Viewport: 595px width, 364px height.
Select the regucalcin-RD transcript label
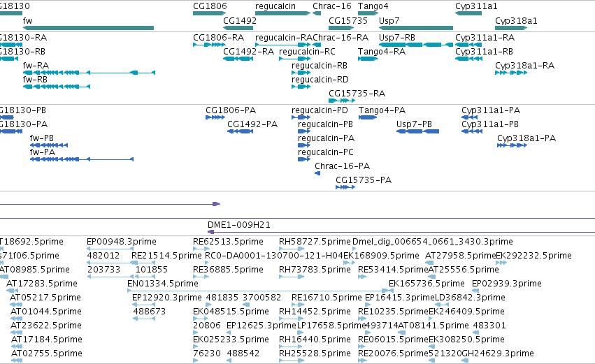pos(320,79)
